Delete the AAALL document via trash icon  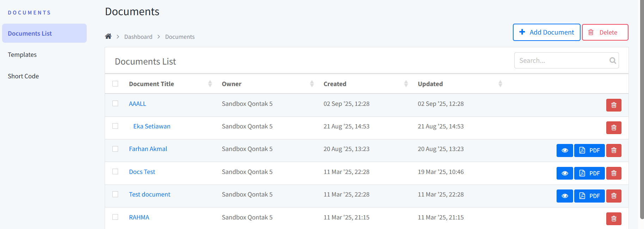[x=613, y=105]
